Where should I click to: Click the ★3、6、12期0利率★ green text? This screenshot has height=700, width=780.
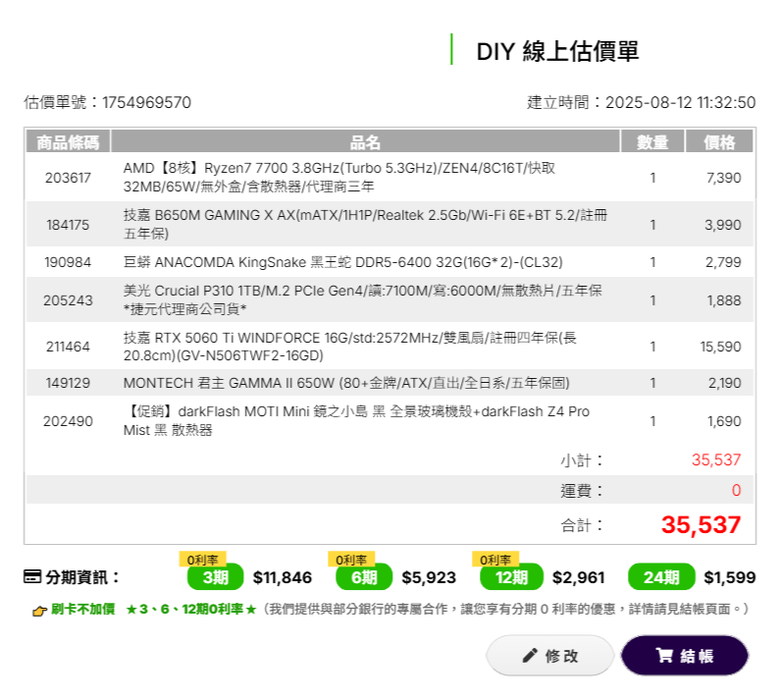tap(191, 609)
